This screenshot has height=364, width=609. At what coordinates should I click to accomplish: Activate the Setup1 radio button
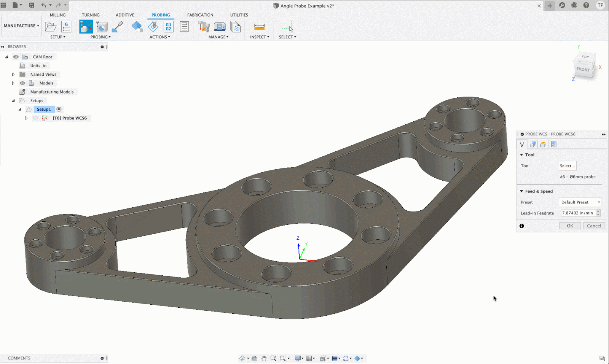59,109
